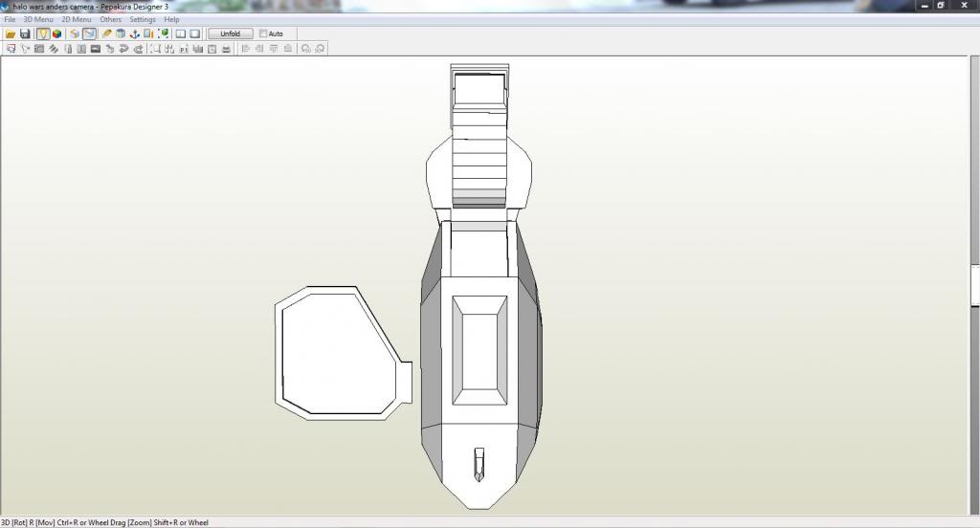The width and height of the screenshot is (980, 528).
Task: Click the align-right icon
Action: pyautogui.click(x=259, y=49)
